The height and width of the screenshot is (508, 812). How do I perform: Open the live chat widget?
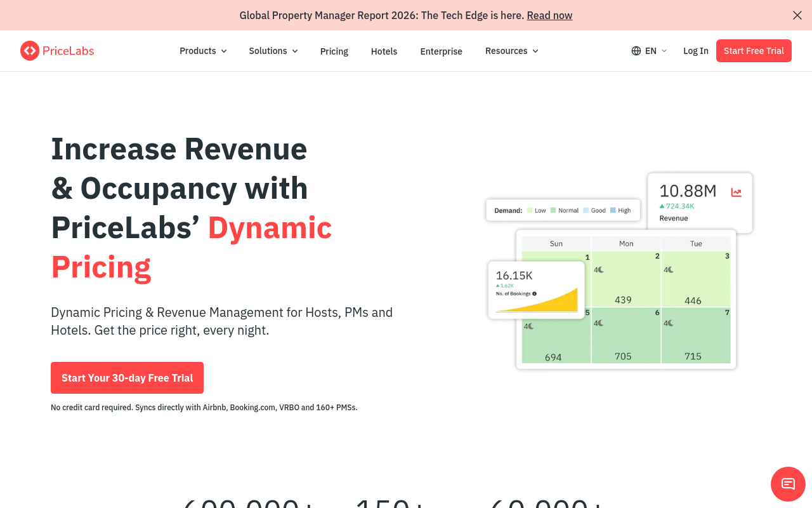(788, 484)
